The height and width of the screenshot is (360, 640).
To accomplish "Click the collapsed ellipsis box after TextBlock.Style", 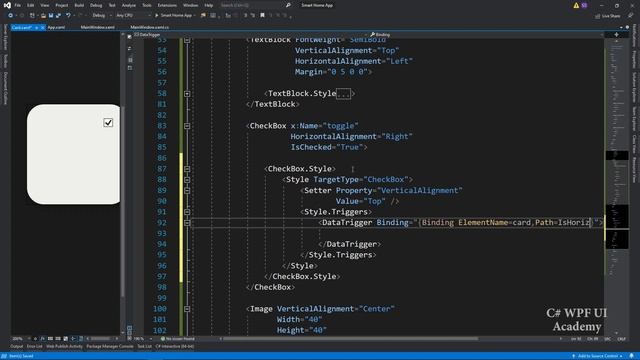I will [344, 93].
